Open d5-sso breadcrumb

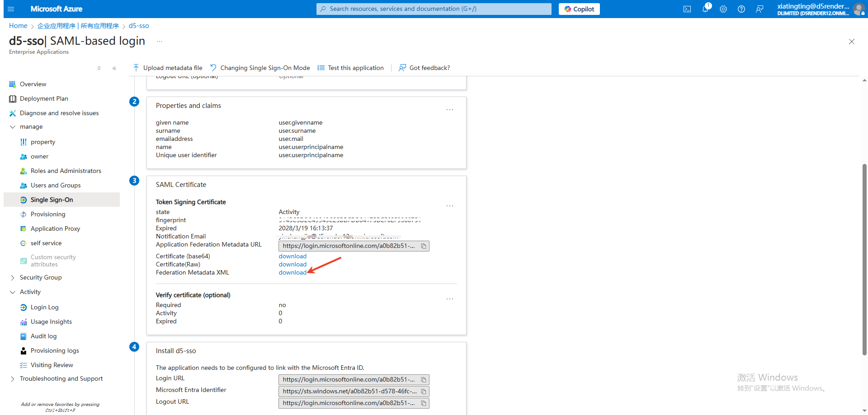click(139, 26)
